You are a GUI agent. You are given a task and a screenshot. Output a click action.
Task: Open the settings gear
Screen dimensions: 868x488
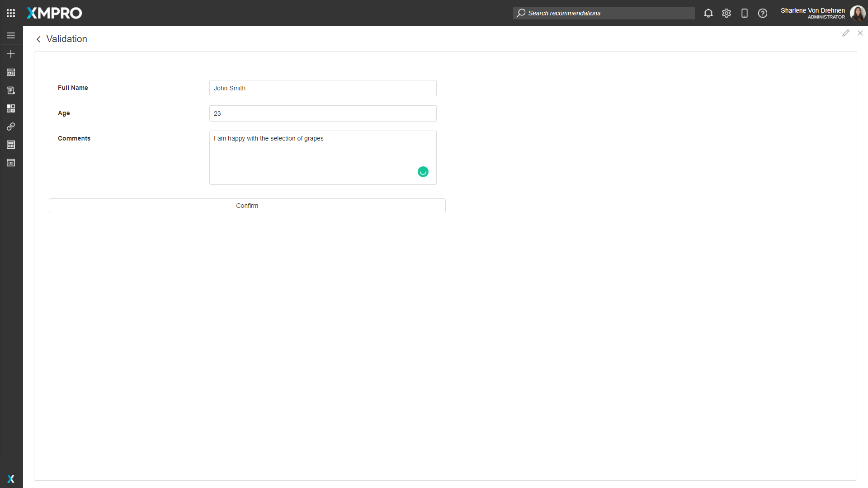click(x=726, y=13)
